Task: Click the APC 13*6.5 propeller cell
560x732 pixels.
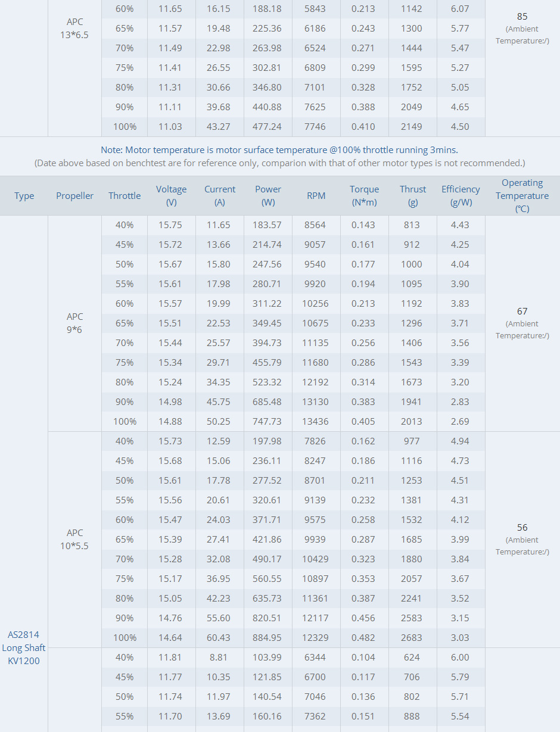Action: tap(75, 28)
